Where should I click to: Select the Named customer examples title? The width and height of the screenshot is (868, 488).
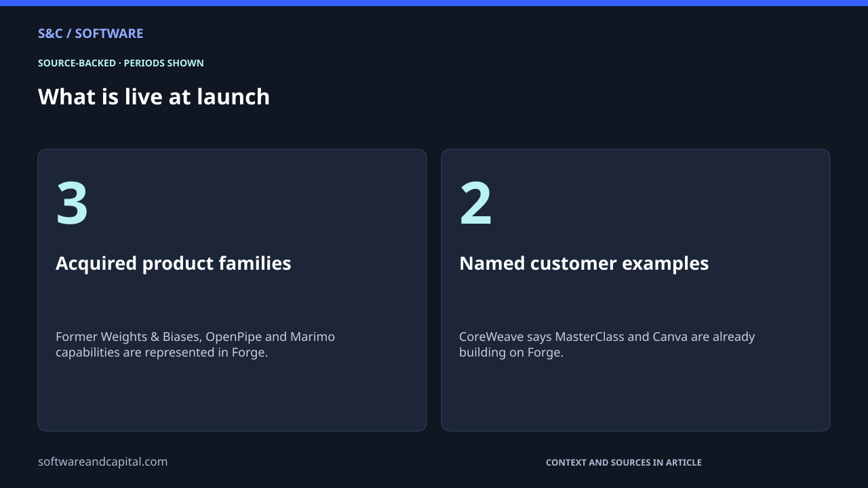pos(584,263)
